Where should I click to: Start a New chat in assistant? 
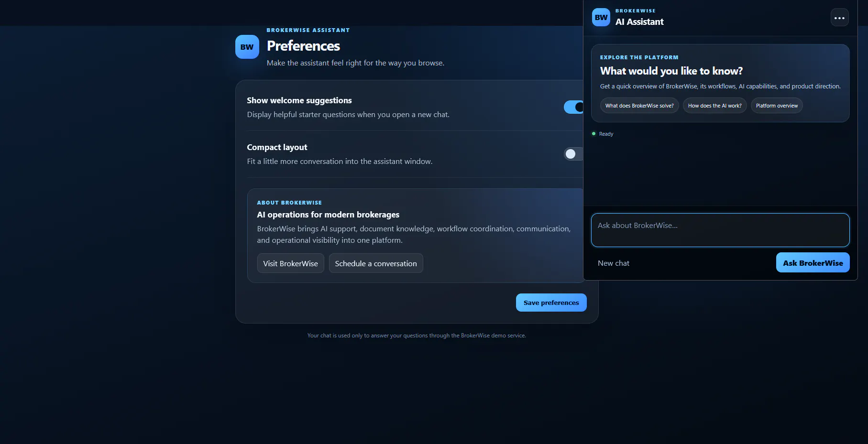coord(614,263)
